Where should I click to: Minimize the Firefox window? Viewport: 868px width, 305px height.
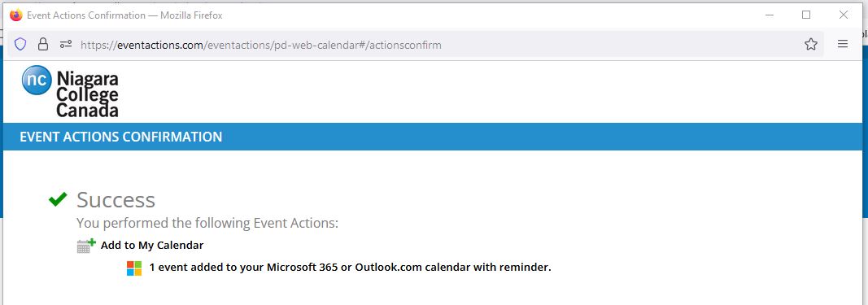pos(770,15)
